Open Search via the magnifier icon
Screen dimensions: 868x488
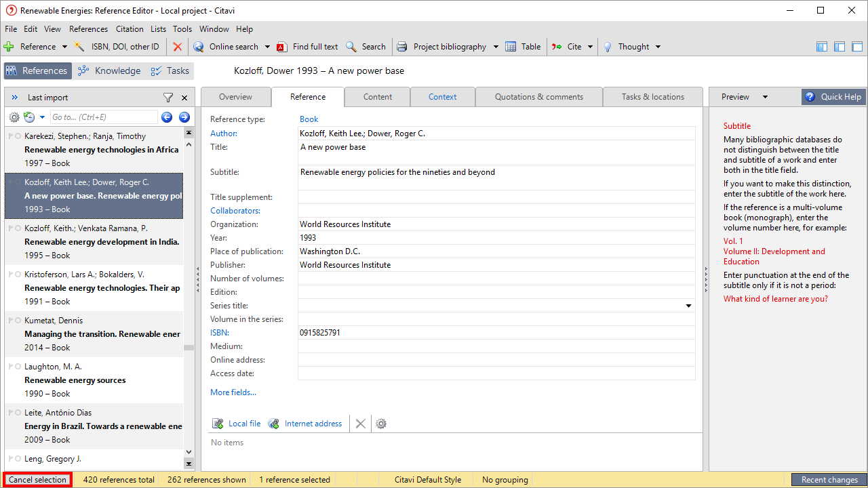351,47
